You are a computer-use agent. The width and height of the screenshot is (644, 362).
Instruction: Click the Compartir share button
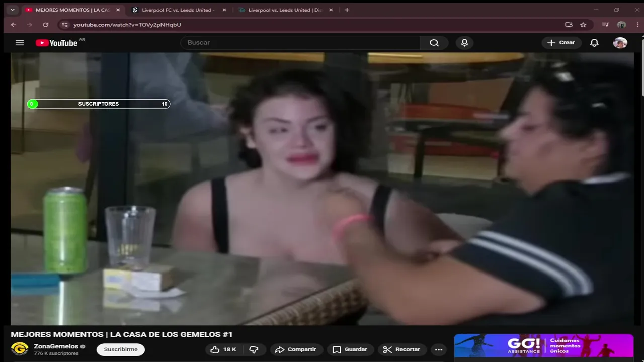click(x=296, y=349)
